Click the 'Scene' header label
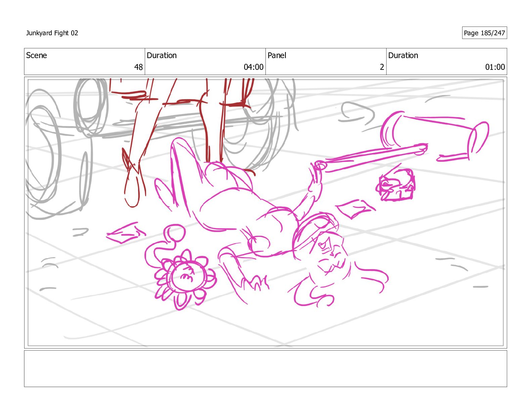 tap(37, 55)
